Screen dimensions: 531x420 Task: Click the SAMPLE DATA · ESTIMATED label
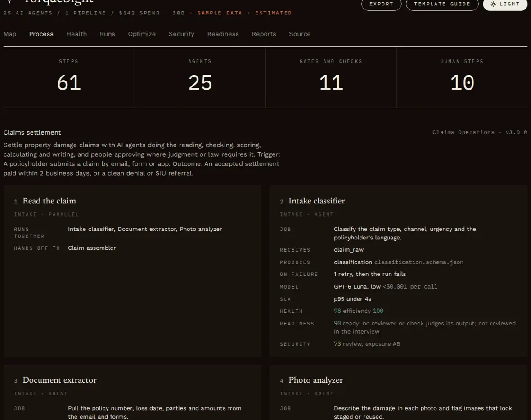pyautogui.click(x=244, y=13)
